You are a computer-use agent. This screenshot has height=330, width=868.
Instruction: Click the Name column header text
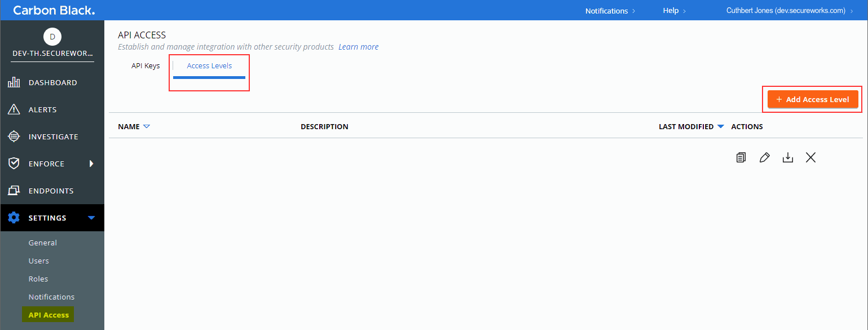129,127
